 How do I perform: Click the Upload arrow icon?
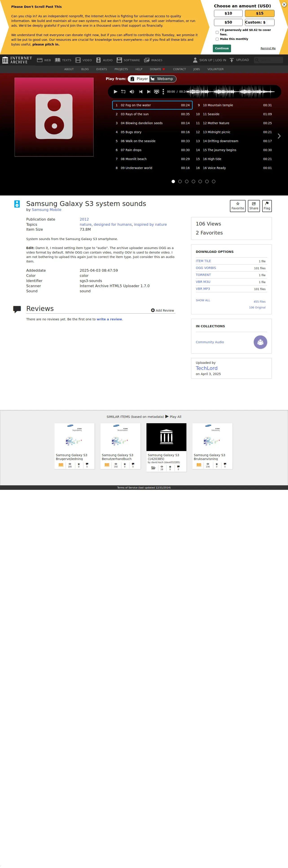click(232, 60)
